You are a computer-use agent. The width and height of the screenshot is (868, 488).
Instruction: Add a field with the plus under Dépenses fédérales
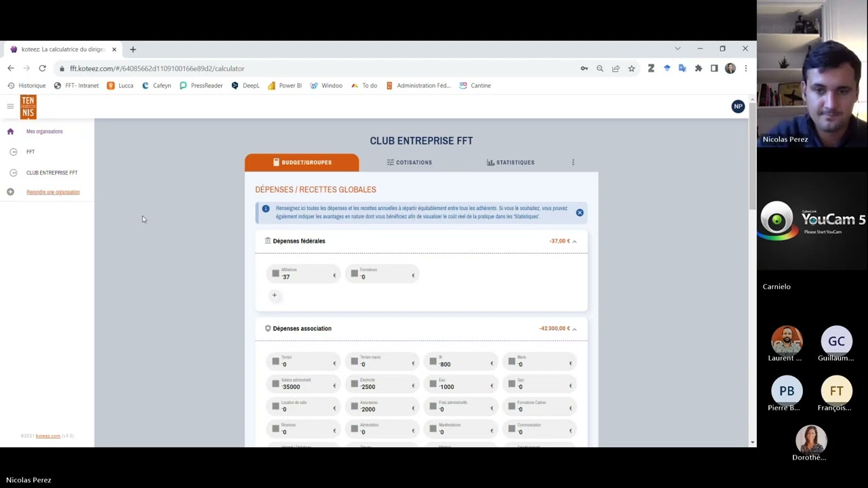275,296
